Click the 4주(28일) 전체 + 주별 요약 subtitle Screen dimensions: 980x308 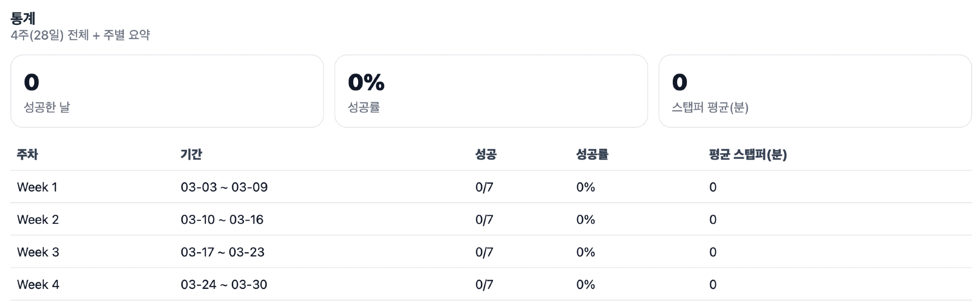80,35
